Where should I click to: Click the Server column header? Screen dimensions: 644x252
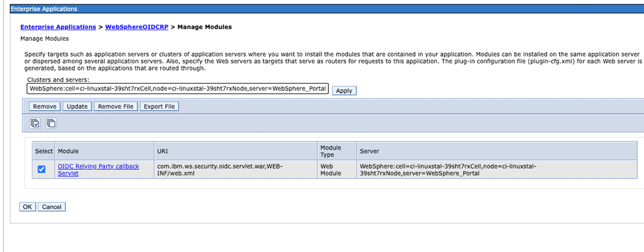(369, 151)
